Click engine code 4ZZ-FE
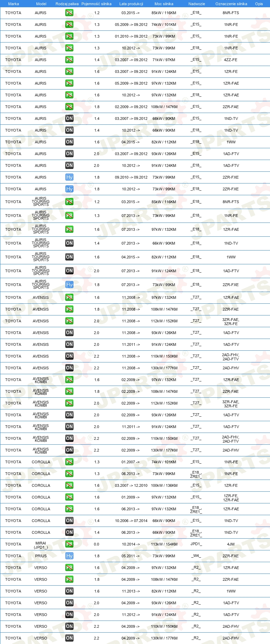The image size is (270, 644). point(231,60)
